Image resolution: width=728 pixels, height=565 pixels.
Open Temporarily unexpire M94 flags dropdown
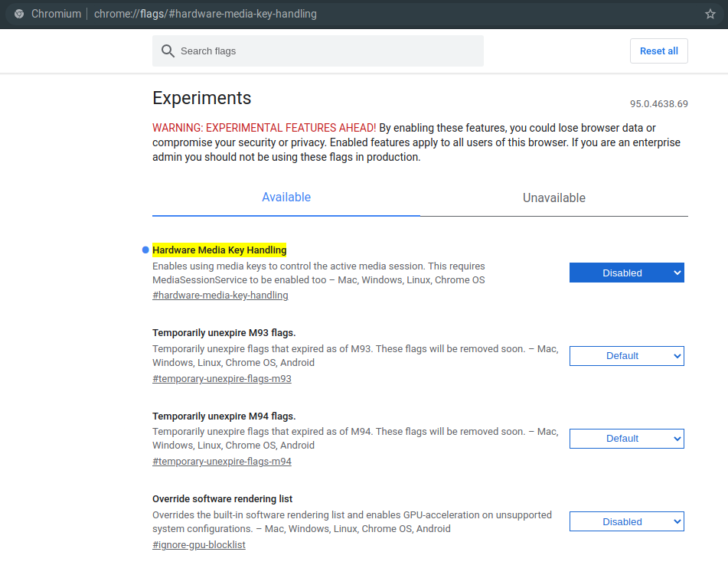click(x=627, y=439)
